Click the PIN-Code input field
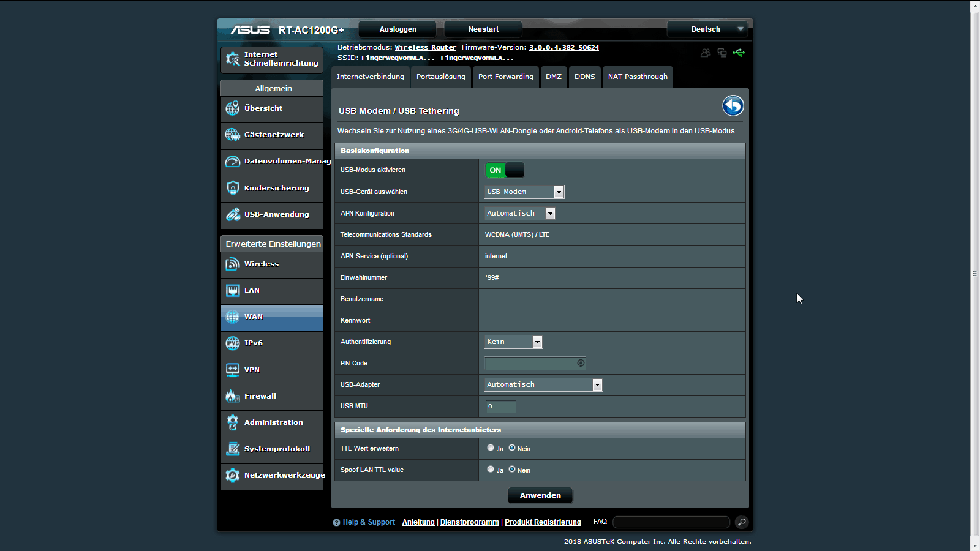This screenshot has width=980, height=551. (535, 364)
